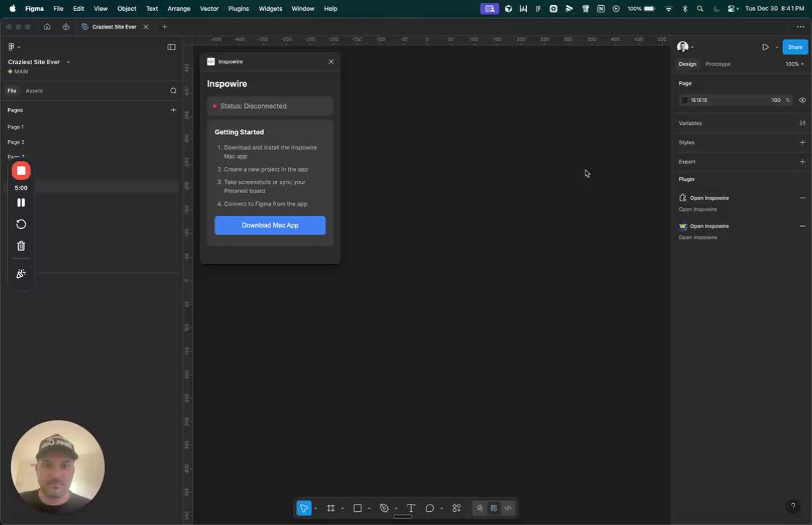This screenshot has width=812, height=525.
Task: Open the Figma main menu icon
Action: coord(13,47)
